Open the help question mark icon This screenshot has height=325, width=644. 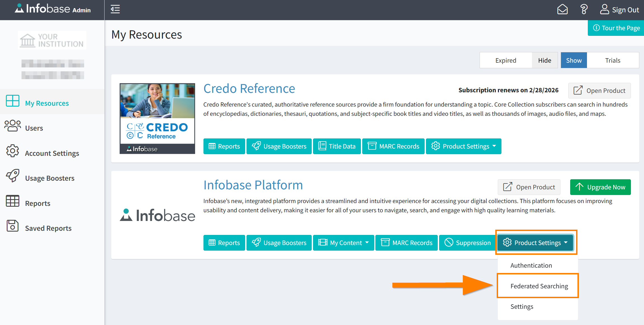click(584, 10)
